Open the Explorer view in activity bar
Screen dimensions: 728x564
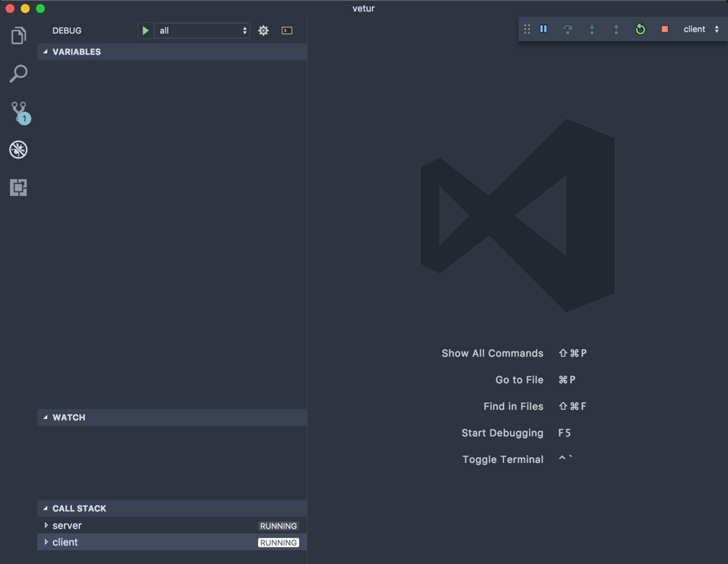[x=18, y=35]
